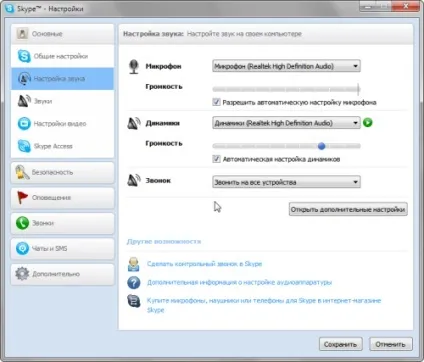Select Настройка звука in the sidebar

point(62,79)
